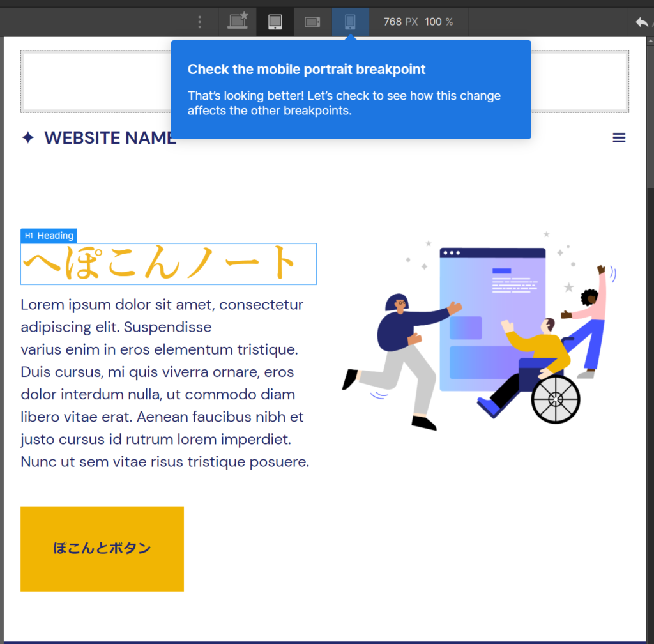Select the desktop base breakpoint icon
654x644 pixels.
point(238,22)
